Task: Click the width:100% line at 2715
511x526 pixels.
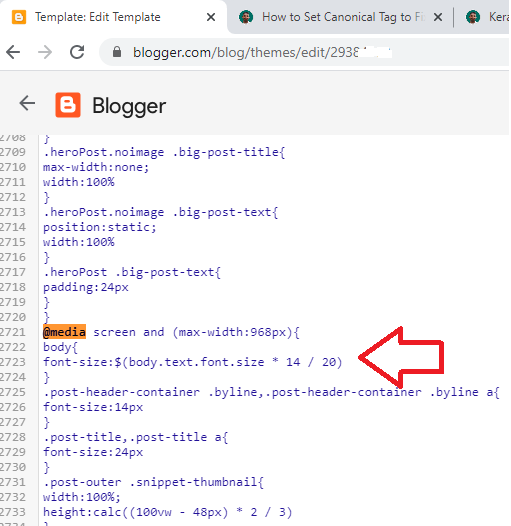Action: [x=79, y=242]
